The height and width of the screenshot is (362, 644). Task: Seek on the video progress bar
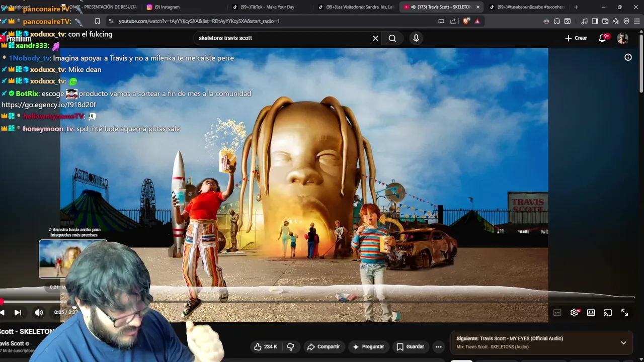317,302
